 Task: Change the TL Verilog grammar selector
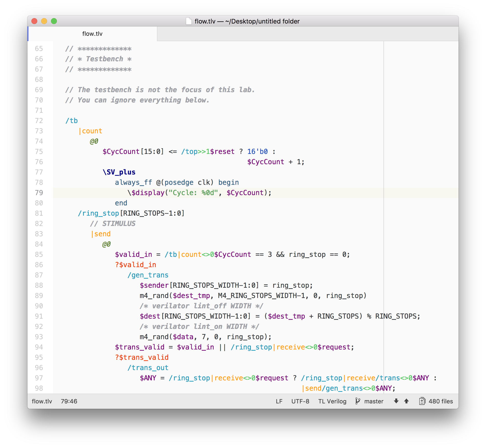coord(332,401)
